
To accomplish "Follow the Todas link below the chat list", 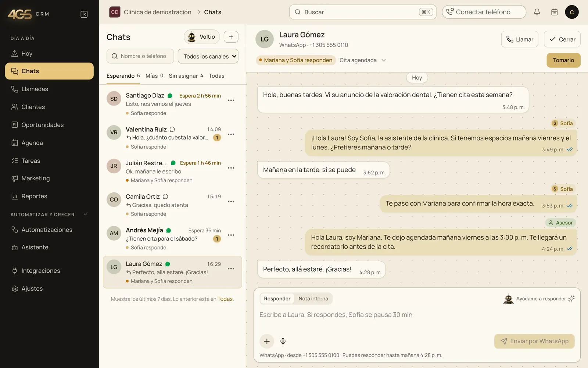I will [225, 299].
